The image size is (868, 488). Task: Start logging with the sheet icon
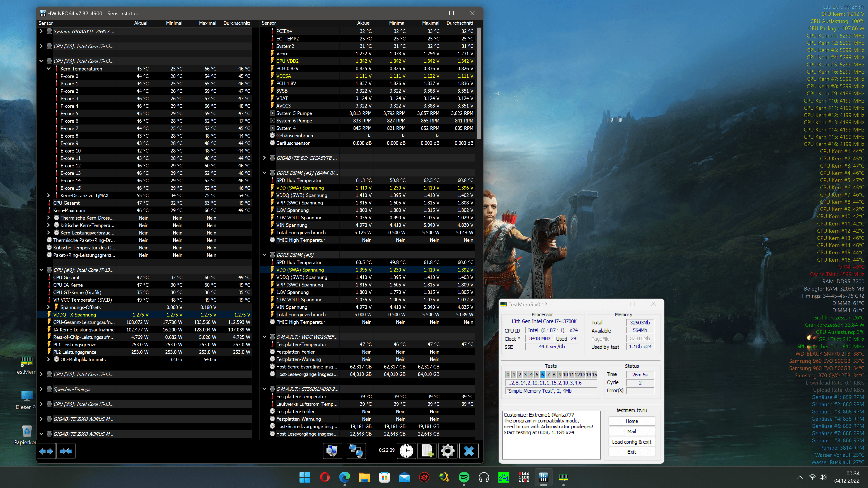tap(427, 451)
